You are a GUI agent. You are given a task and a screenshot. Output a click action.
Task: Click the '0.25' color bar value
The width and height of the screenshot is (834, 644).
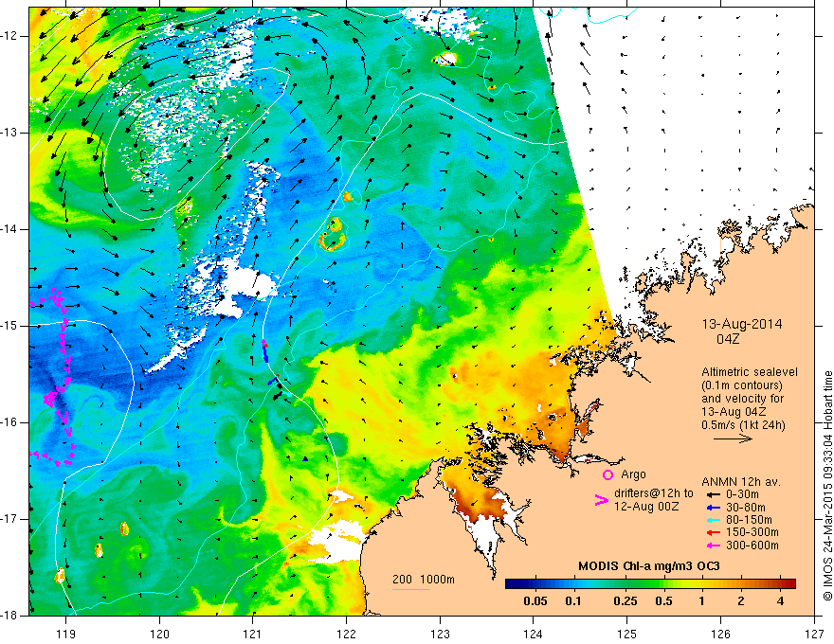point(625,601)
